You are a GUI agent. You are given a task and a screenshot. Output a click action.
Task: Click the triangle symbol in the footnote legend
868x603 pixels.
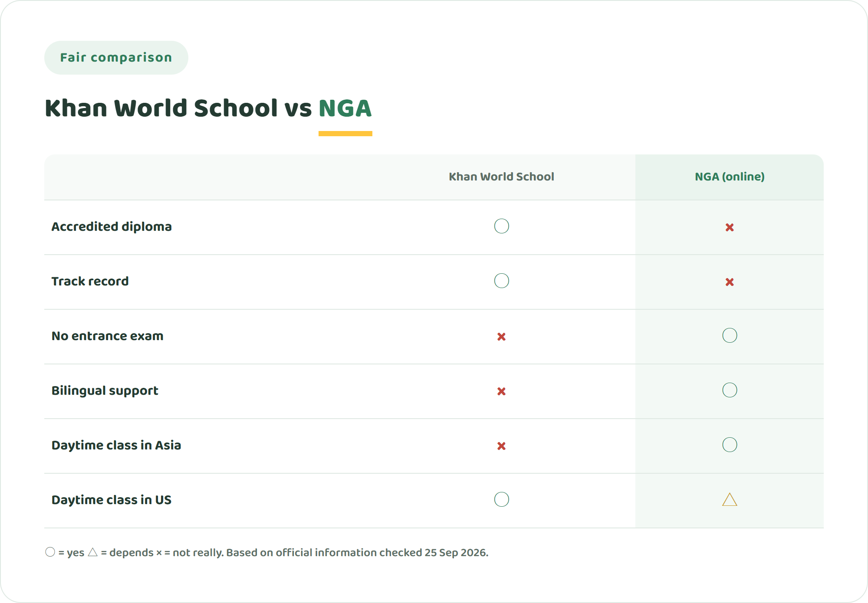click(x=93, y=552)
